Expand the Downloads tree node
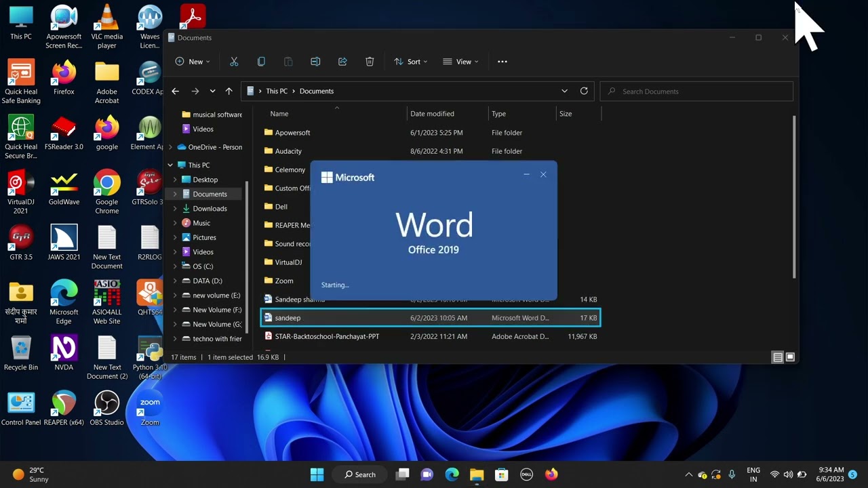Viewport: 868px width, 488px height. coord(175,209)
